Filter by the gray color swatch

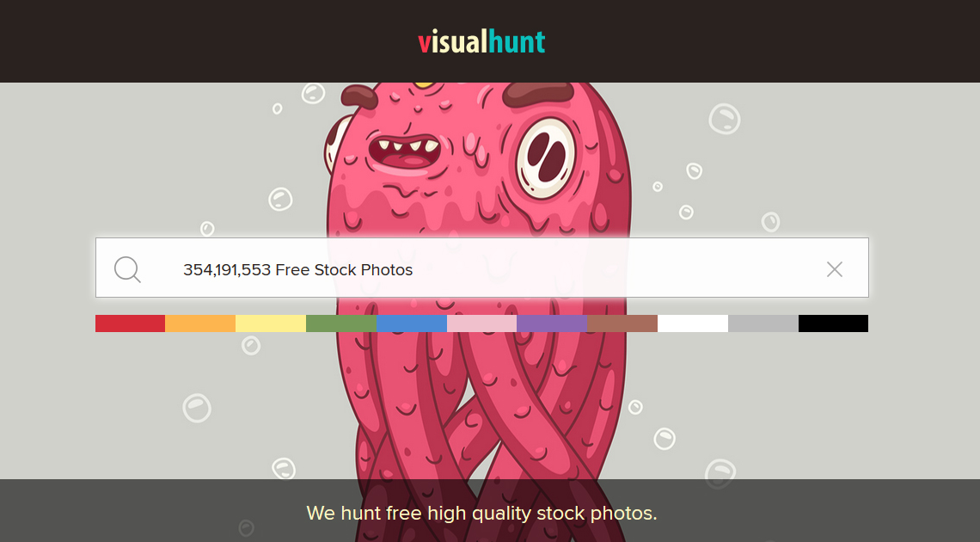click(763, 323)
